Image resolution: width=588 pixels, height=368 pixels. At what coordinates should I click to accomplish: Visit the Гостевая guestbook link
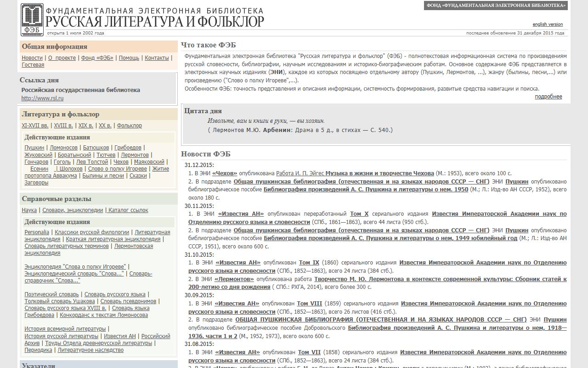33,65
